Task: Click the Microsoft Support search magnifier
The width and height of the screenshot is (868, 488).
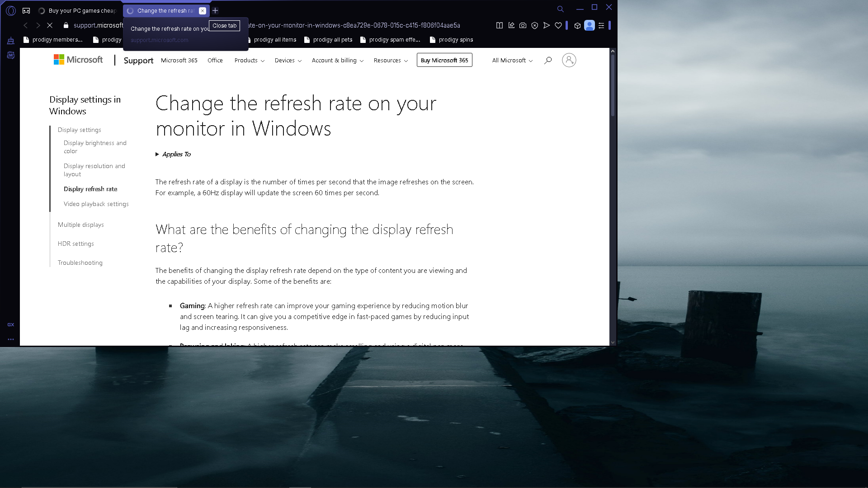Action: (548, 60)
